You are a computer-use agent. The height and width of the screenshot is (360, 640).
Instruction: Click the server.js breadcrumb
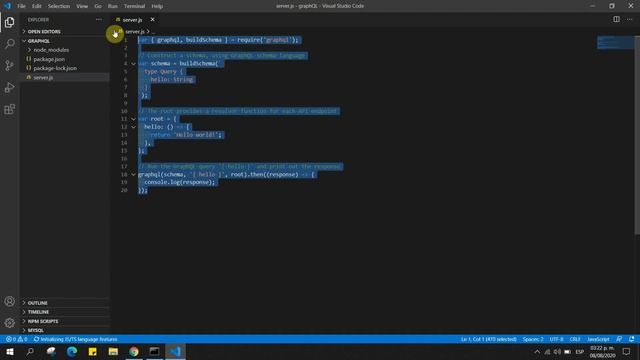135,31
